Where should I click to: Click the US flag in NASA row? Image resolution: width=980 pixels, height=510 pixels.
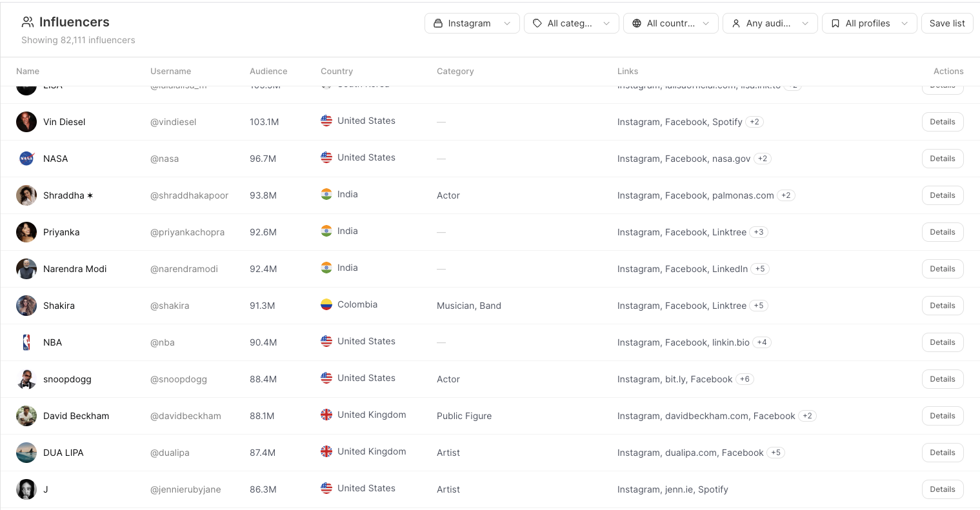pos(326,157)
